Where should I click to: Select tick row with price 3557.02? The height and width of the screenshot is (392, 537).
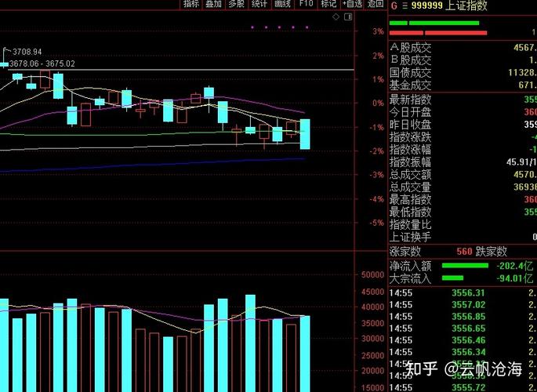[x=463, y=305]
